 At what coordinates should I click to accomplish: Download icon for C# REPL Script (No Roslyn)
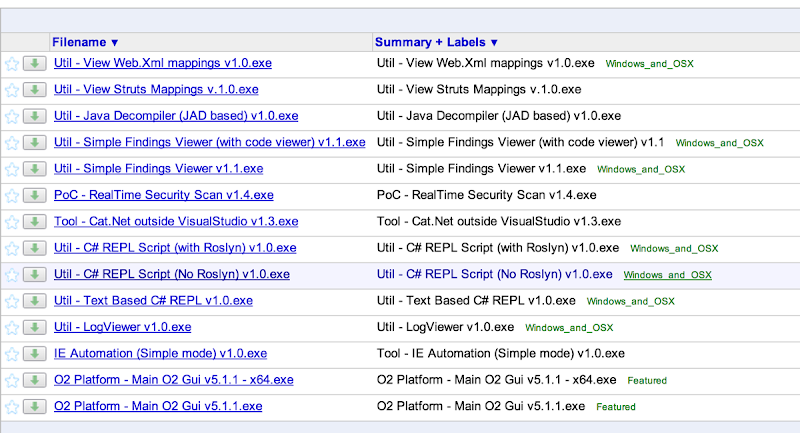pos(35,274)
